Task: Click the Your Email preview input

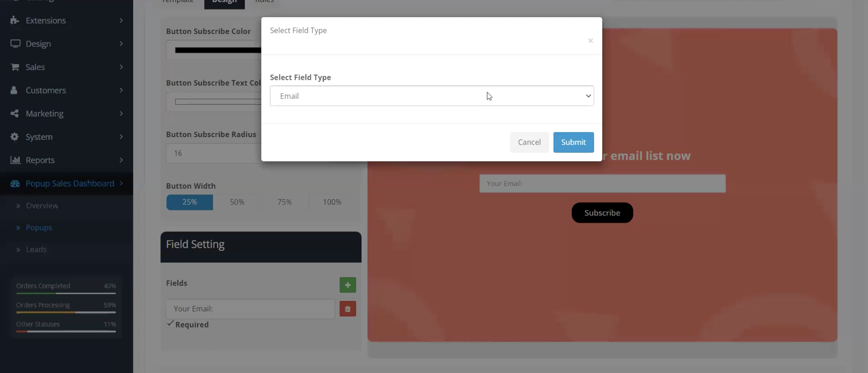Action: pos(602,184)
